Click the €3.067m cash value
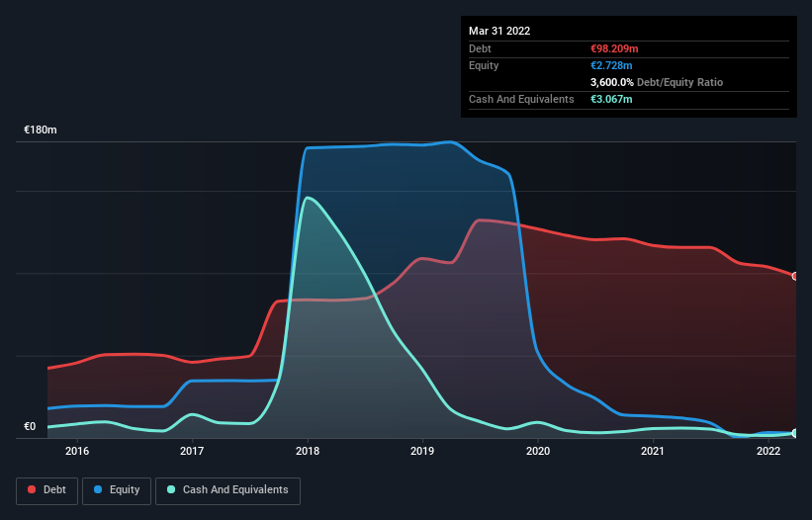 click(x=611, y=99)
